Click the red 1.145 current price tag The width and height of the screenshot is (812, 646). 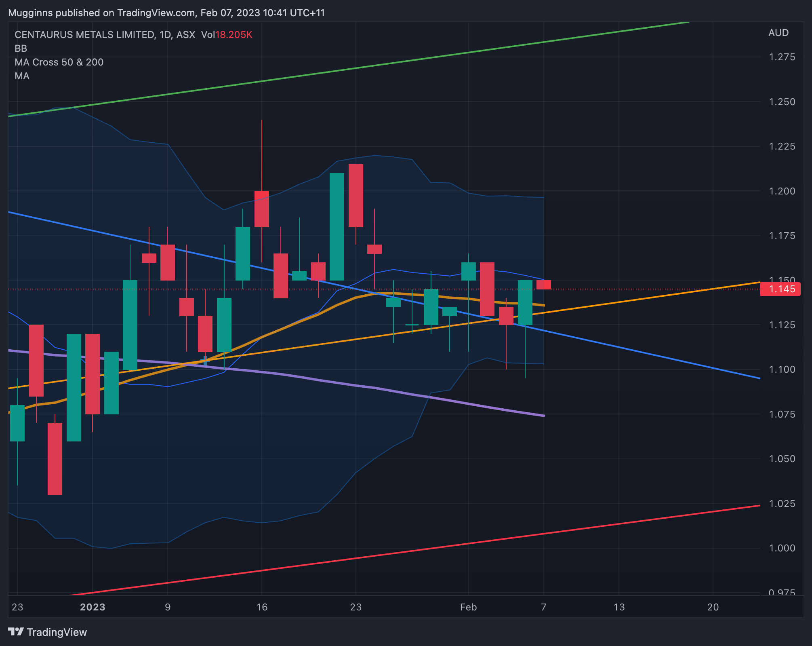[780, 289]
